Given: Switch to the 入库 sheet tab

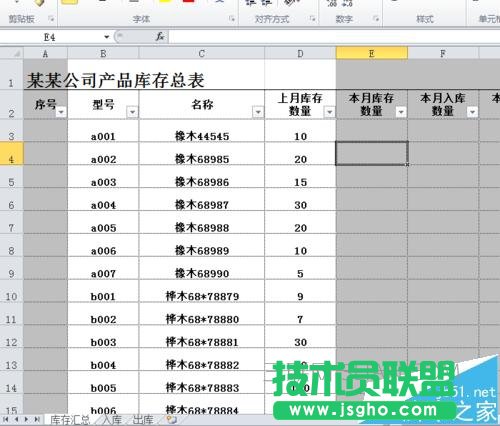Looking at the screenshot, I should point(112,420).
